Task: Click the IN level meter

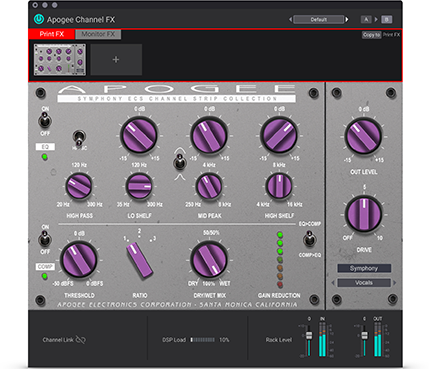Action: tap(322, 340)
